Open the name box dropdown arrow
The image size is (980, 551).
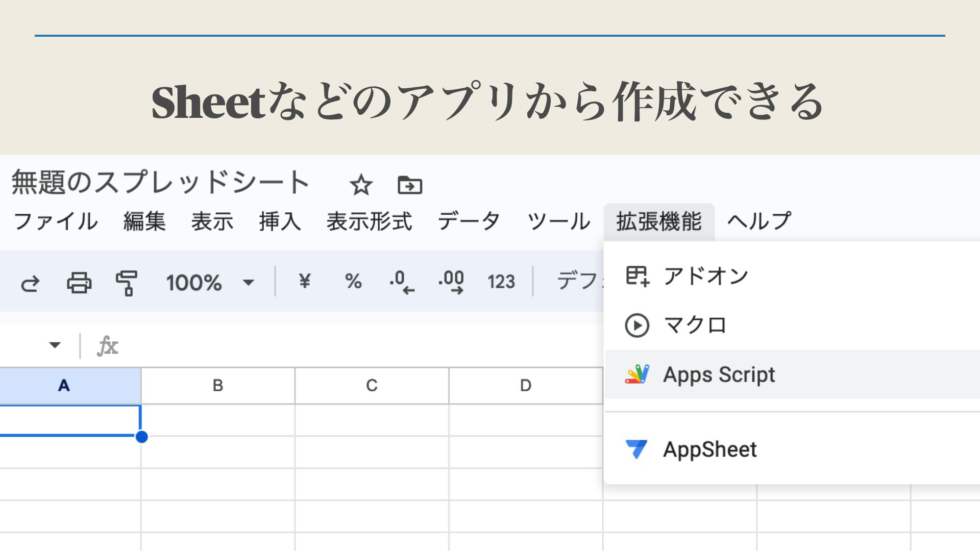pyautogui.click(x=55, y=345)
